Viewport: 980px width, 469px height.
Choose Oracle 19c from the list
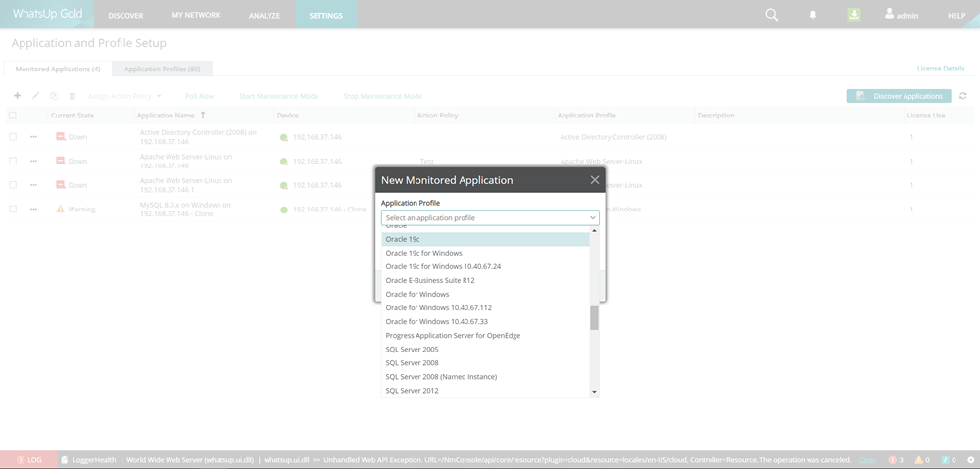pos(486,239)
